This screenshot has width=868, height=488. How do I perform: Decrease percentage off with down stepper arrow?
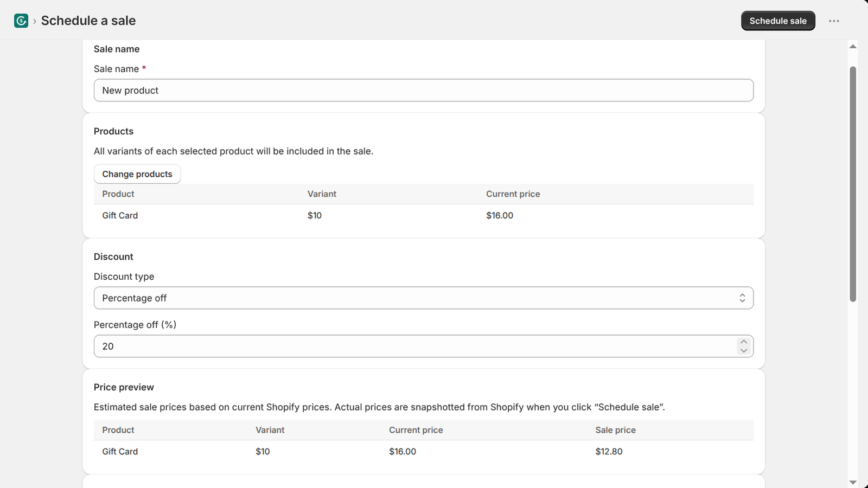tap(744, 351)
